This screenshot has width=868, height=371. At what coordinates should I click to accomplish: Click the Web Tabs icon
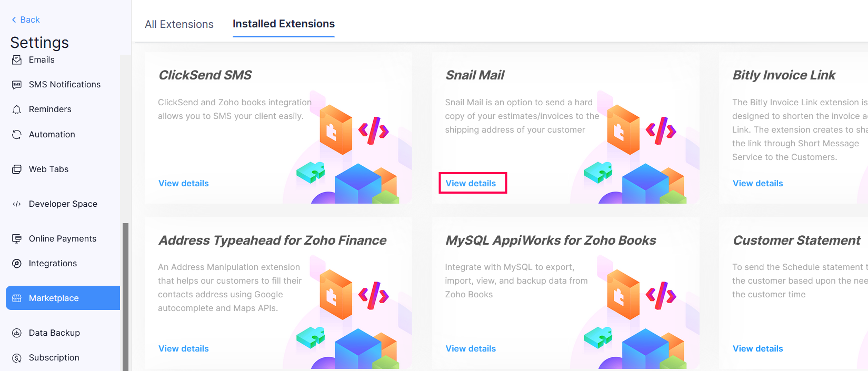coord(16,169)
